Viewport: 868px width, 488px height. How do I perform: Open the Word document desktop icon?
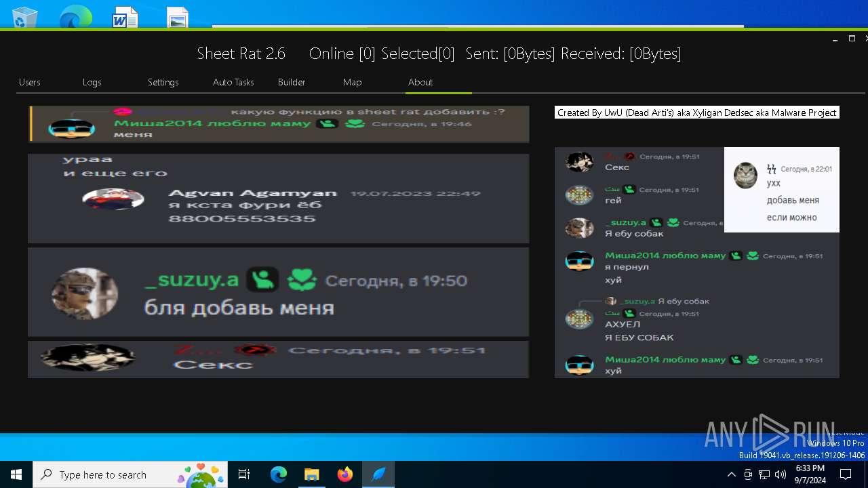tap(125, 17)
